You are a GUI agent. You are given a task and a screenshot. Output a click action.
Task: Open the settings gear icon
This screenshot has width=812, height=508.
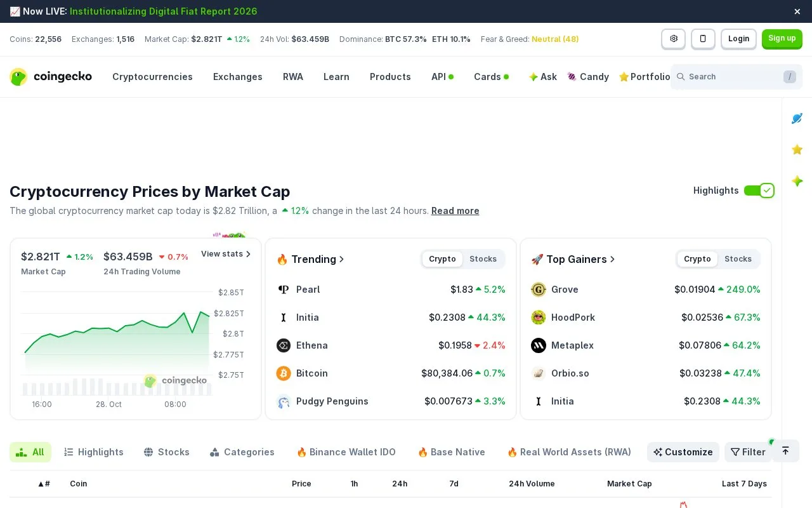coord(673,39)
